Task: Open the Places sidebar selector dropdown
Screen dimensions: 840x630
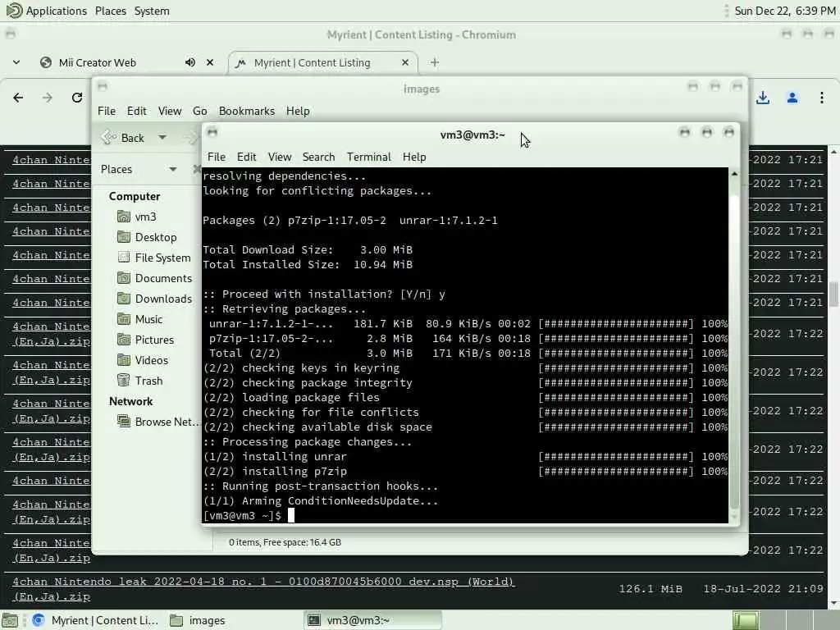Action: coord(139,169)
